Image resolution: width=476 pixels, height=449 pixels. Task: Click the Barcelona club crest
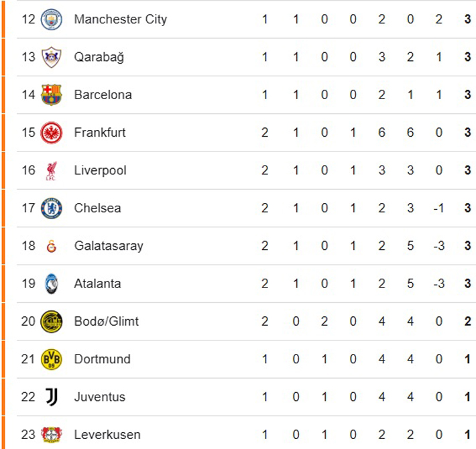51,94
